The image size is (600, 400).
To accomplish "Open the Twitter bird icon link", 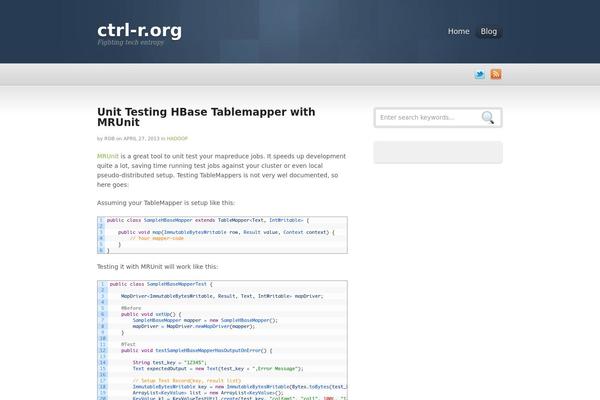I will 479,74.
